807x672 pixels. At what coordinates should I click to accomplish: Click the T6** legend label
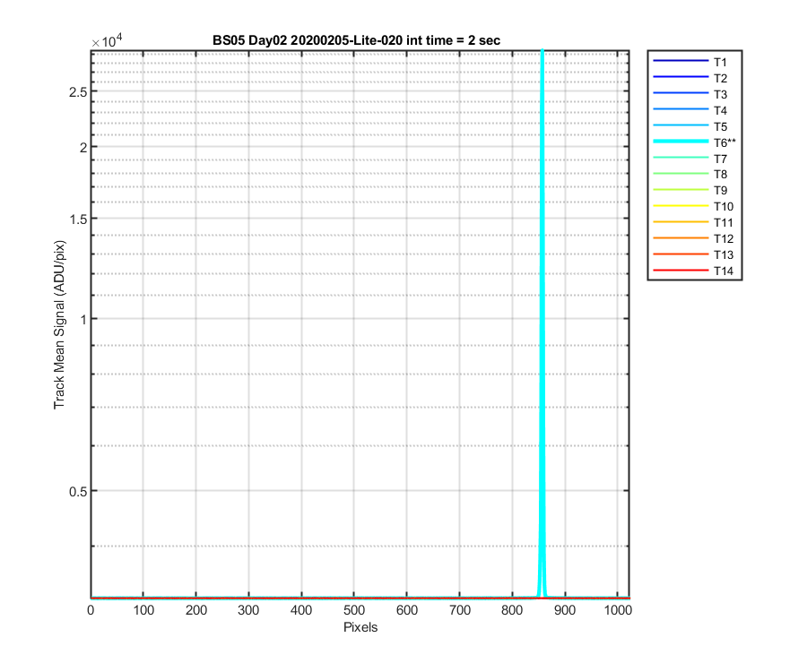tap(725, 142)
